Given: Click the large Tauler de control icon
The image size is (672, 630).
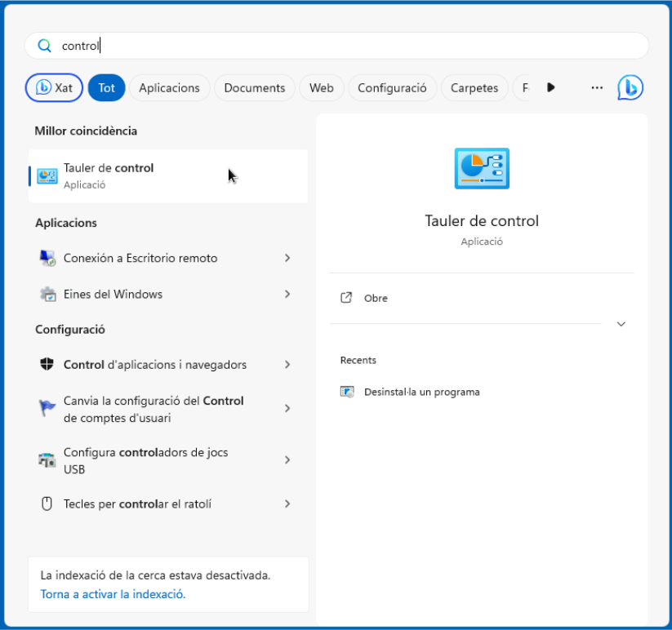Looking at the screenshot, I should (x=481, y=168).
